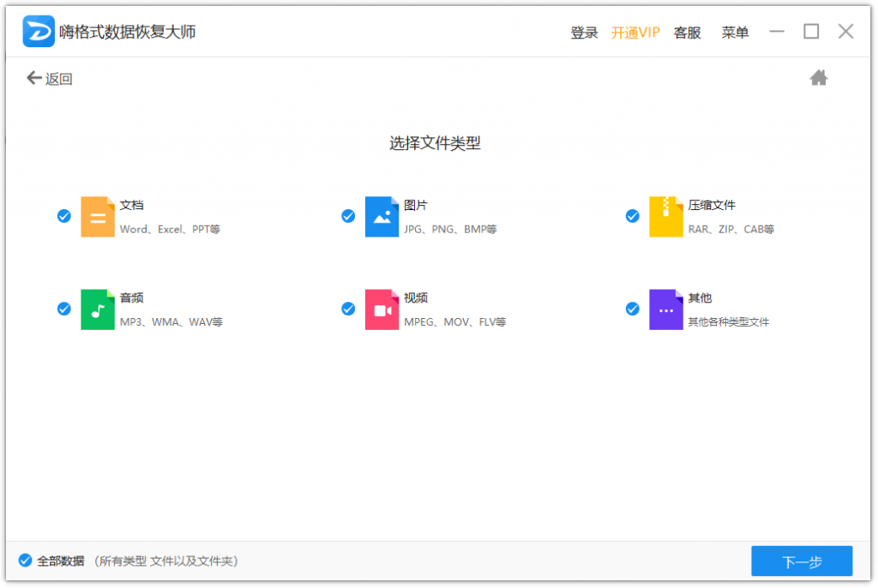Click the 文档 label text
Screen dimensions: 878x588
[131, 205]
